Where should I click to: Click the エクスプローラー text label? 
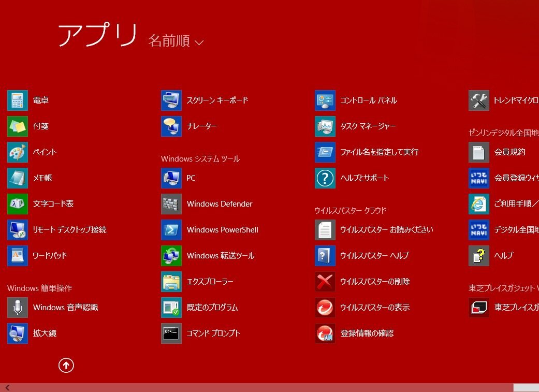point(210,282)
